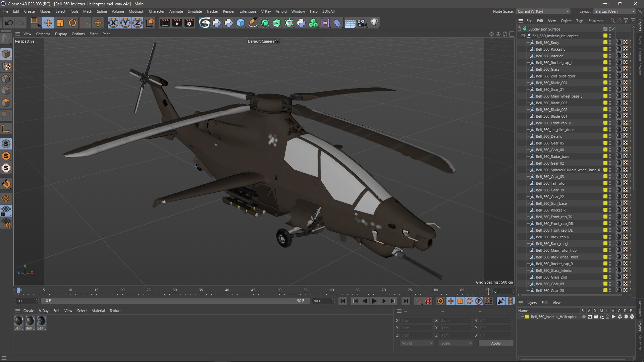Viewport: 644px width, 362px height.
Task: Click the Record Active Objects button
Action: tap(418, 301)
